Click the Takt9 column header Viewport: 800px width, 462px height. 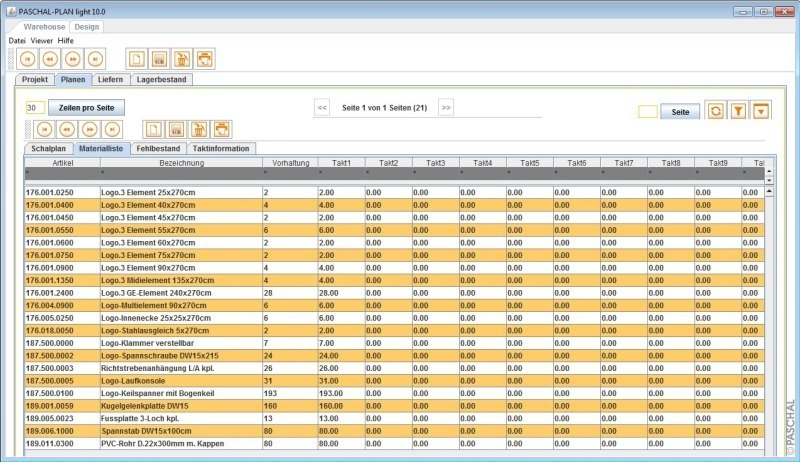click(x=718, y=163)
